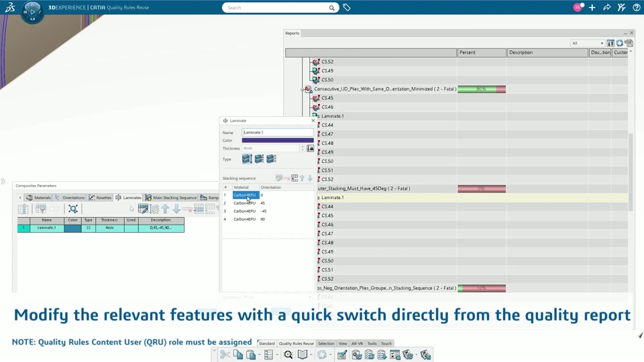Image resolution: width=644 pixels, height=362 pixels.
Task: Click the Share arrow icon
Action: coord(606,7)
